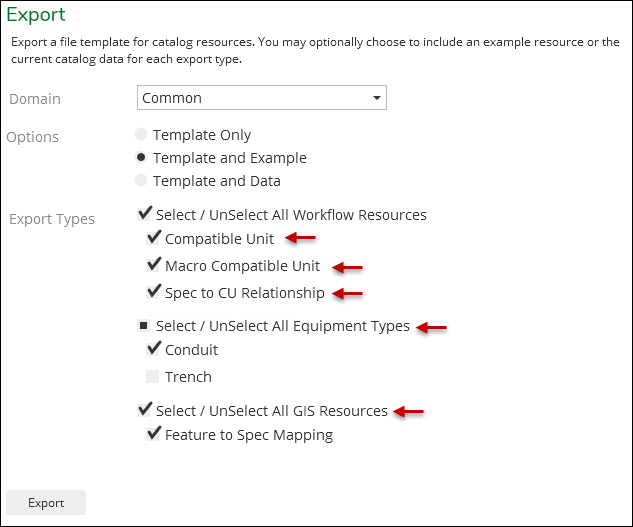Enable the Trench checkbox

coord(152,376)
